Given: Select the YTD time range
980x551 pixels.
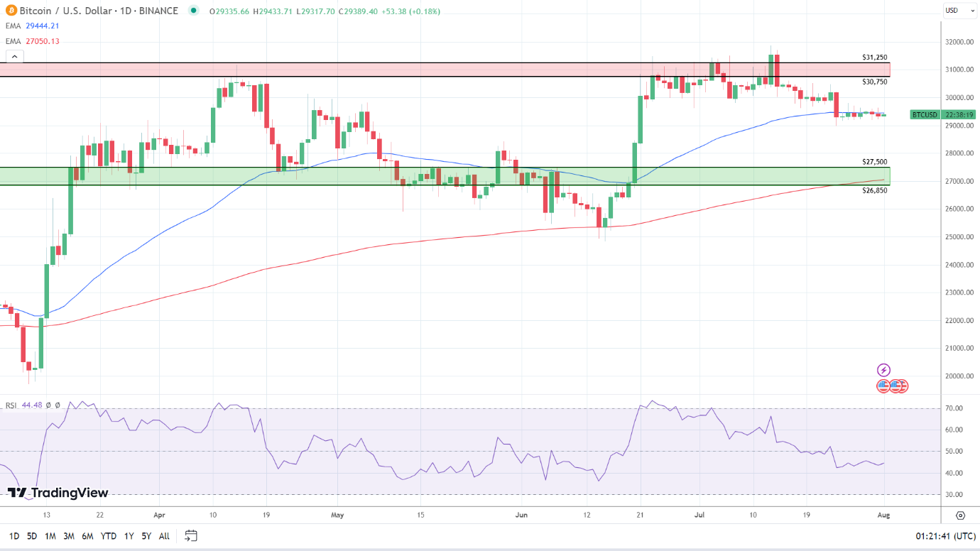Looking at the screenshot, I should tap(109, 536).
